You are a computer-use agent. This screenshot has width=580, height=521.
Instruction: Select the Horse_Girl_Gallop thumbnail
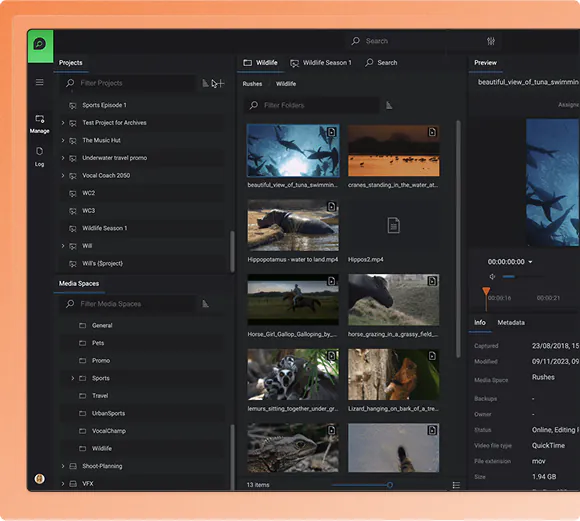click(x=293, y=300)
